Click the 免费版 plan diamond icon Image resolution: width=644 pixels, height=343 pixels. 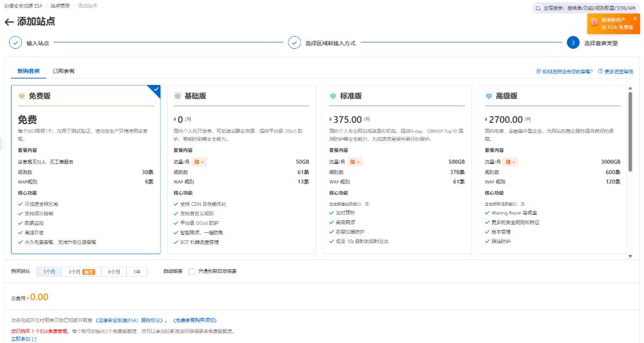coord(21,96)
